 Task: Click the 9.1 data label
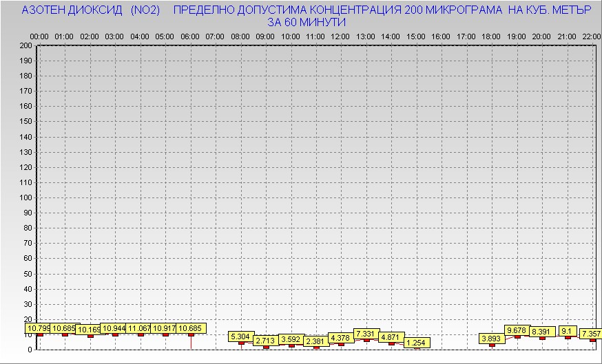click(568, 330)
